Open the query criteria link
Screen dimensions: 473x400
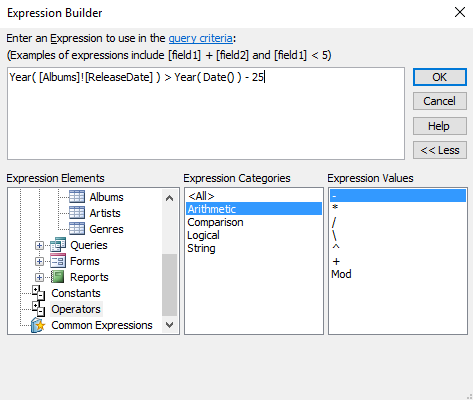200,38
